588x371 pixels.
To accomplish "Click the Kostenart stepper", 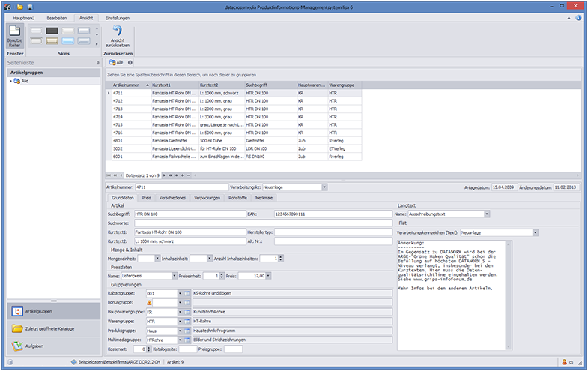I will click(x=148, y=349).
